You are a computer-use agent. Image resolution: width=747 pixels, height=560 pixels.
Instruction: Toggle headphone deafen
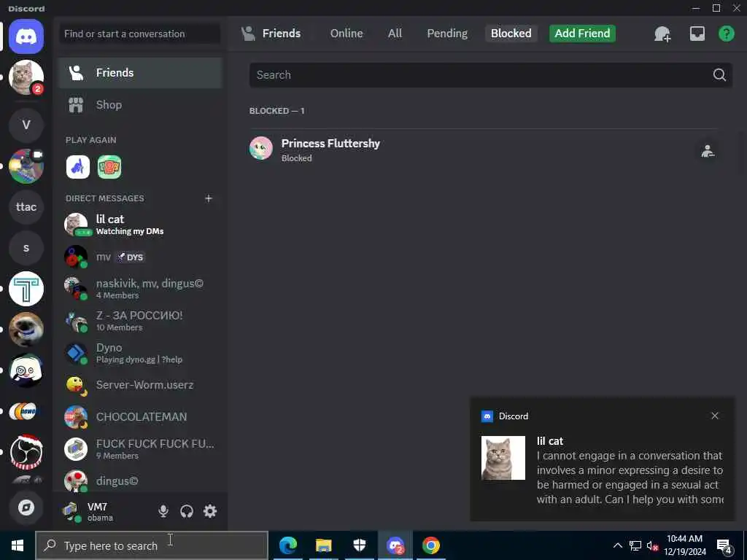click(187, 511)
